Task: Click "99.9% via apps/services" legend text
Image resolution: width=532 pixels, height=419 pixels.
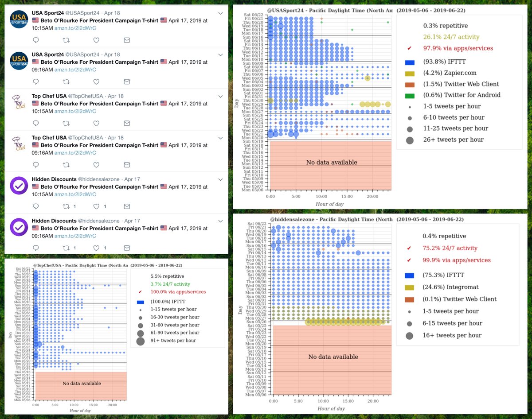Action: click(457, 260)
